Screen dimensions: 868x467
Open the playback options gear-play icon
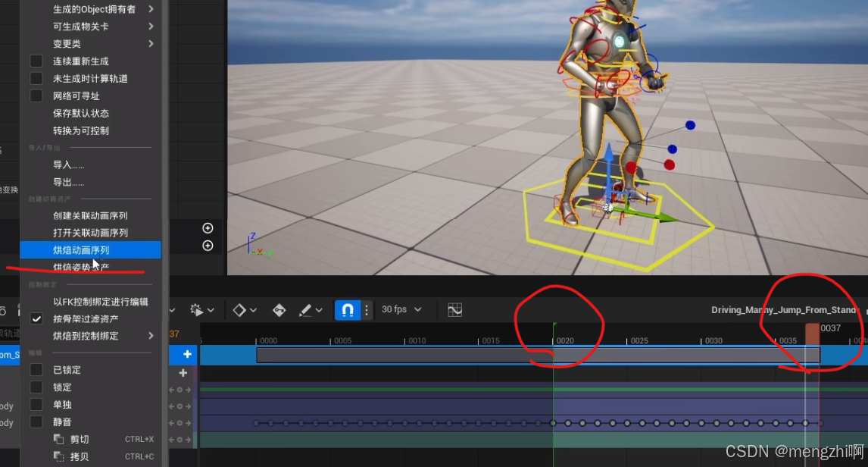click(196, 309)
